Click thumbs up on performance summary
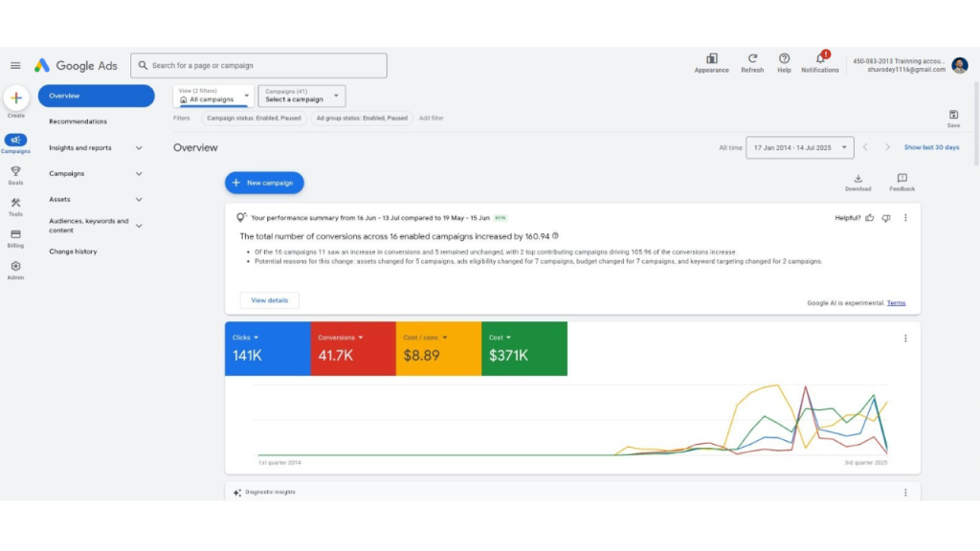Viewport: 980px width, 551px height. tap(869, 218)
